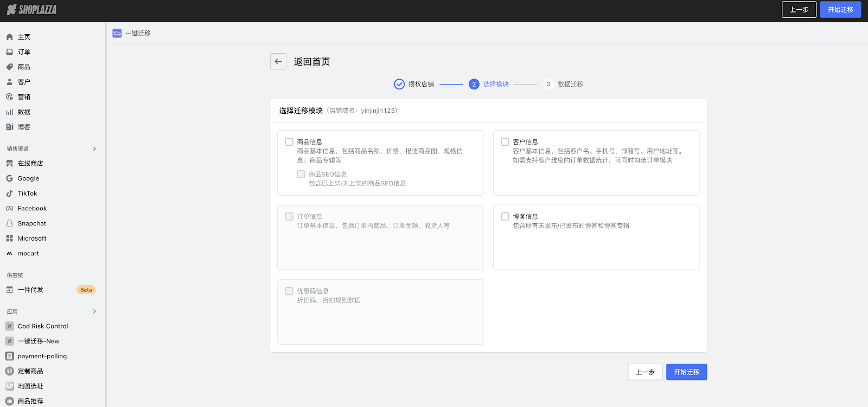Viewport: 868px width, 407px height.
Task: Open the home icon in sidebar
Action: (9, 37)
